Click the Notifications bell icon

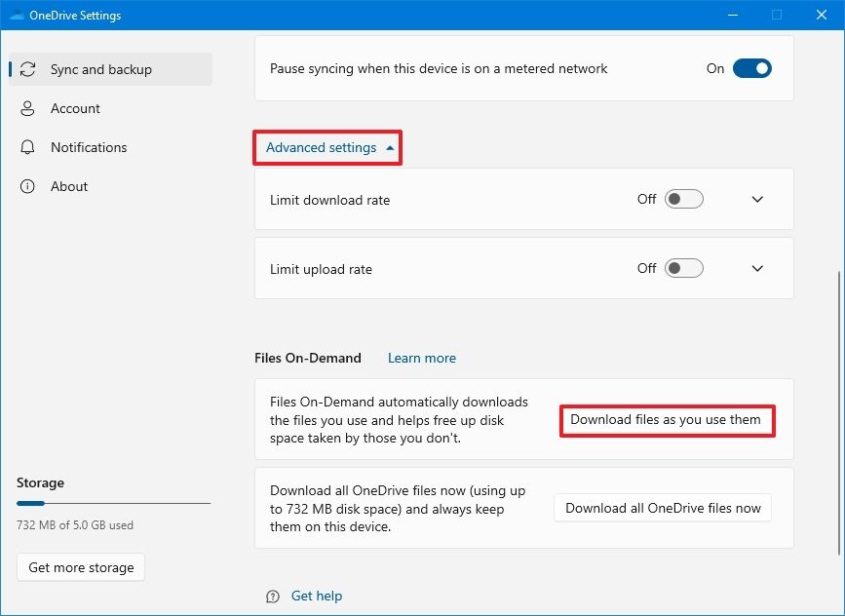[x=27, y=147]
